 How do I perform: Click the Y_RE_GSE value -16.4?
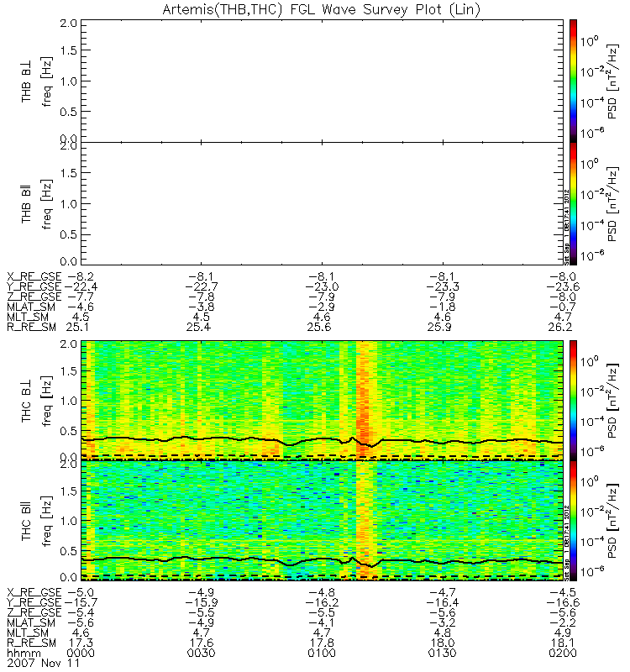tap(443, 602)
